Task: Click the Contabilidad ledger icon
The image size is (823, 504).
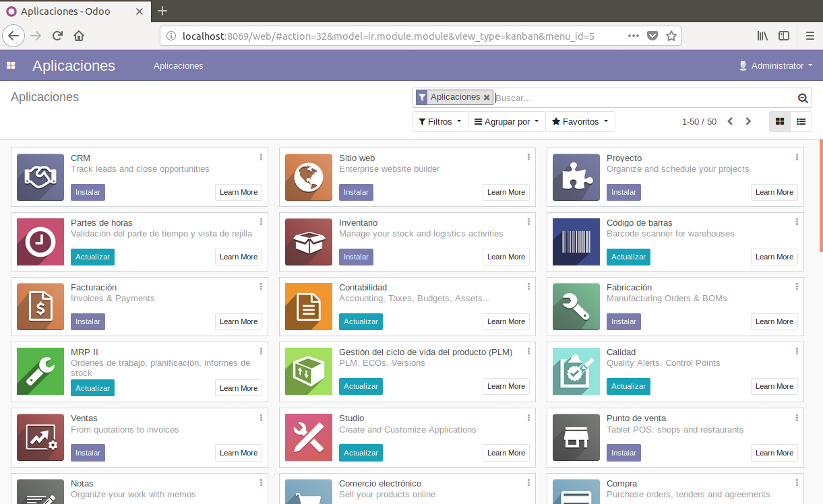Action: 308,307
